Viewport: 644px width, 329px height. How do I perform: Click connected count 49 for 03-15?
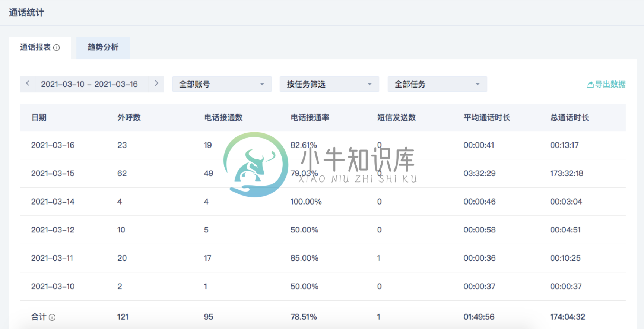click(209, 174)
